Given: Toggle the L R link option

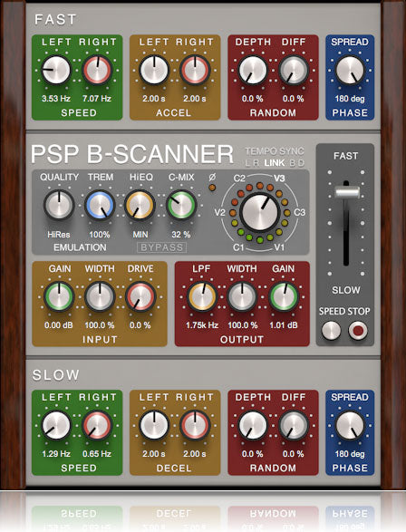Looking at the screenshot, I should click(252, 163).
